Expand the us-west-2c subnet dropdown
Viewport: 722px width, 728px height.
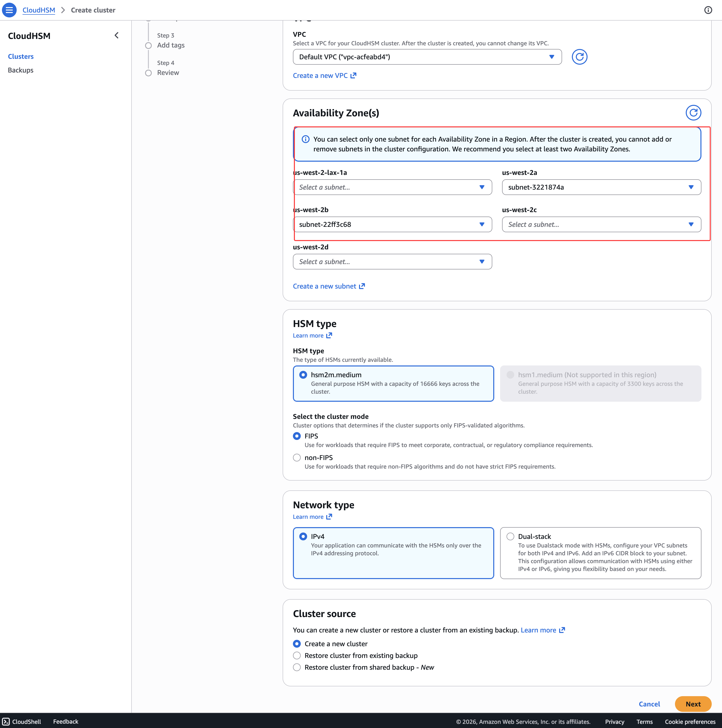click(601, 225)
